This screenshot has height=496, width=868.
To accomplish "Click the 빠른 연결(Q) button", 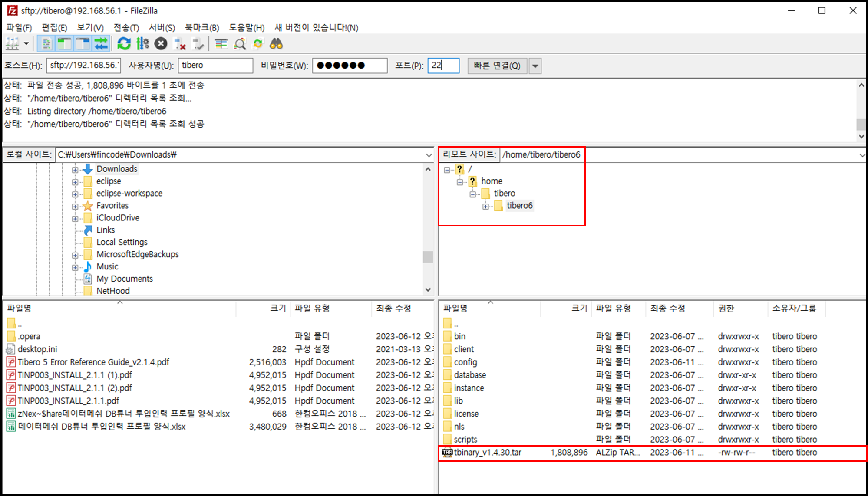I will 497,66.
